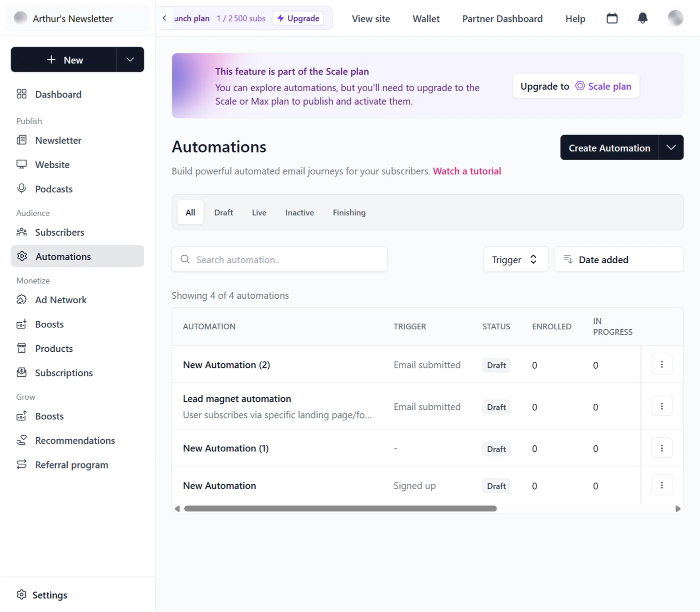The height and width of the screenshot is (612, 700).
Task: Open New Automation (2) row title
Action: [x=226, y=365]
